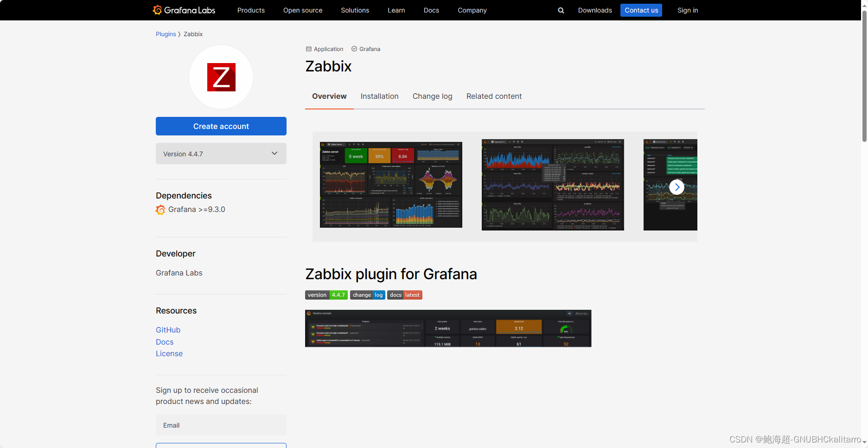
Task: Click the Application type icon
Action: pyautogui.click(x=308, y=49)
